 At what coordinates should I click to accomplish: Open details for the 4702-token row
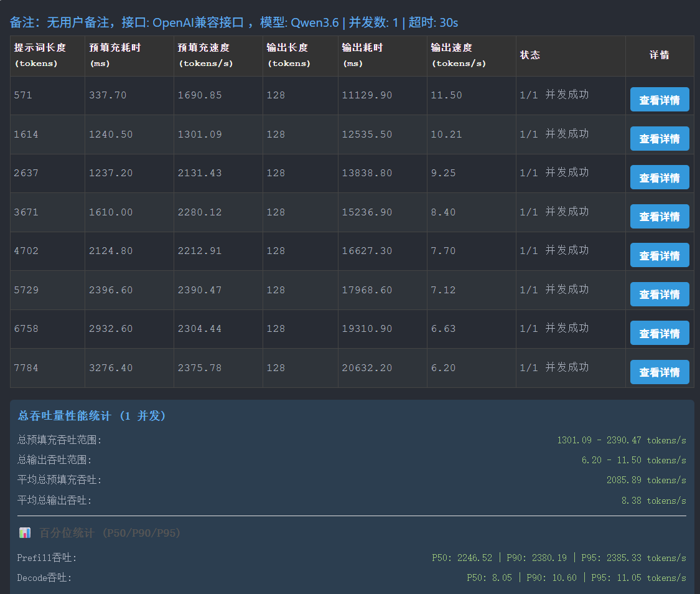click(x=660, y=255)
